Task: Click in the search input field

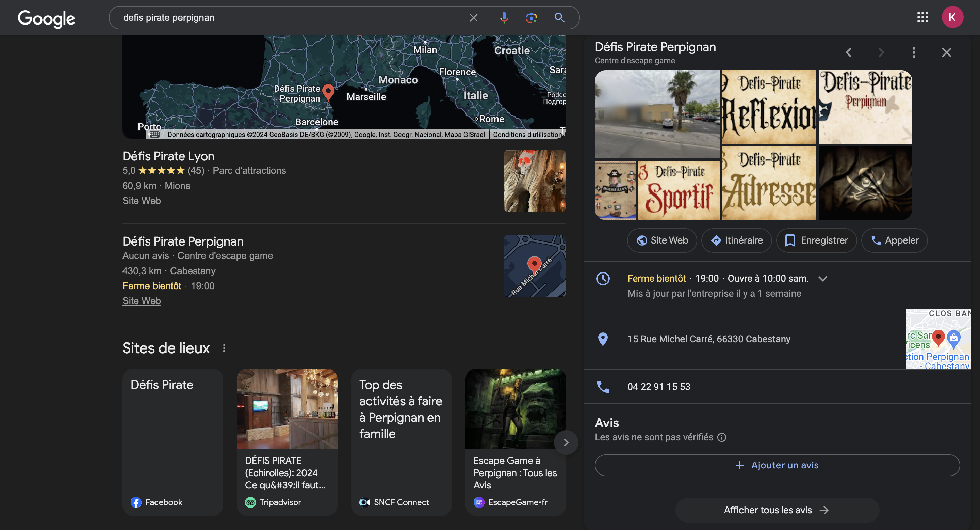Action: (x=289, y=17)
